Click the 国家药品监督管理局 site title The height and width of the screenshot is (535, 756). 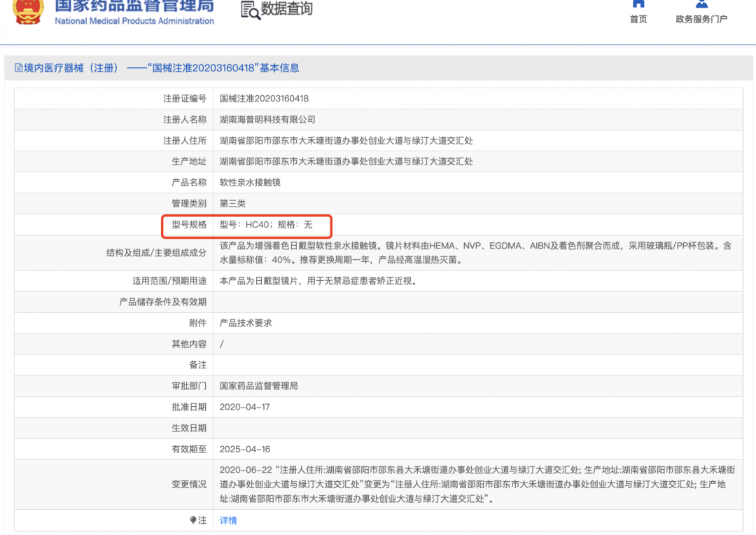[134, 7]
